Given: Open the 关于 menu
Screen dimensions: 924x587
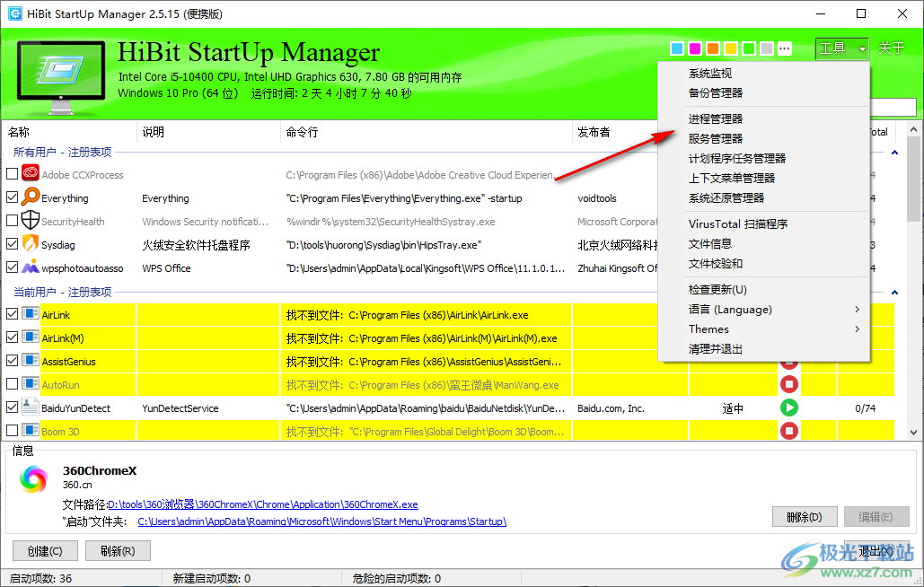Looking at the screenshot, I should pyautogui.click(x=891, y=48).
